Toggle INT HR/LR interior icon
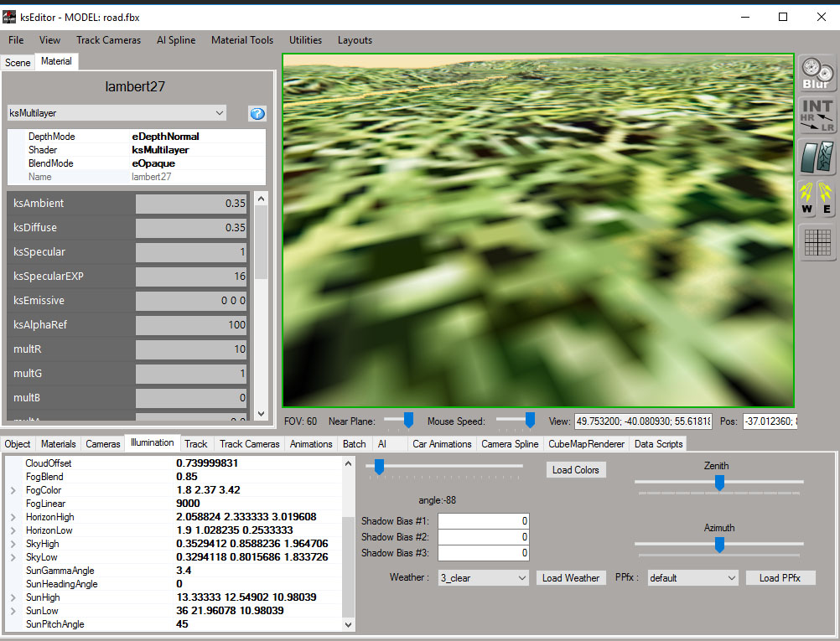 pyautogui.click(x=817, y=115)
